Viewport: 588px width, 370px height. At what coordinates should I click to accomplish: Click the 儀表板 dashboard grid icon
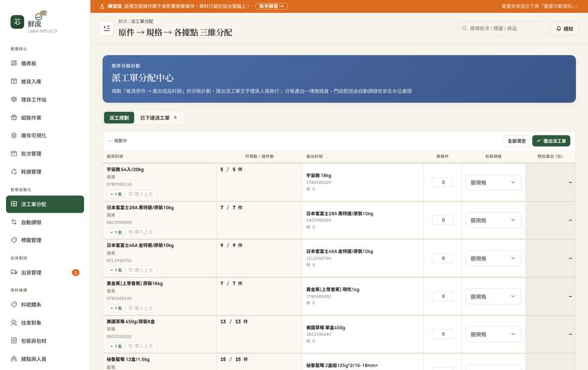(14, 63)
